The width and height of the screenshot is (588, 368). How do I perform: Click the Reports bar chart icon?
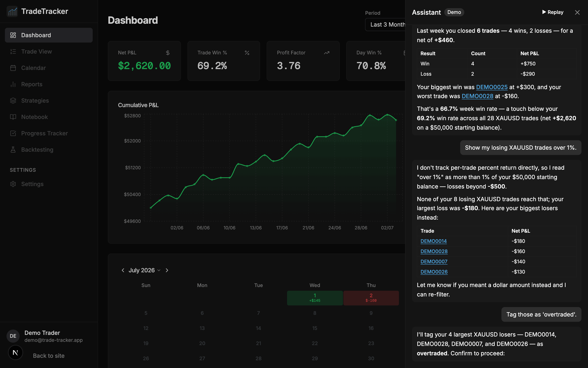[13, 84]
